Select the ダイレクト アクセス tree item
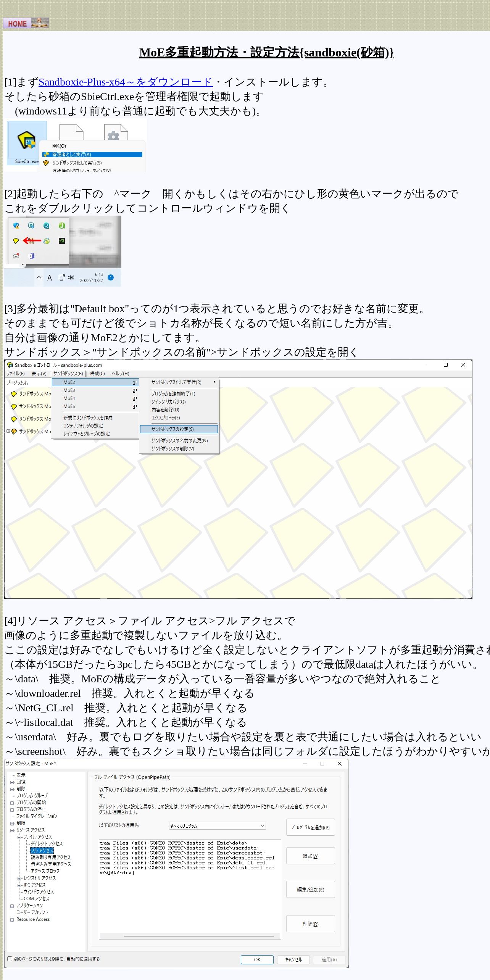 pyautogui.click(x=47, y=844)
